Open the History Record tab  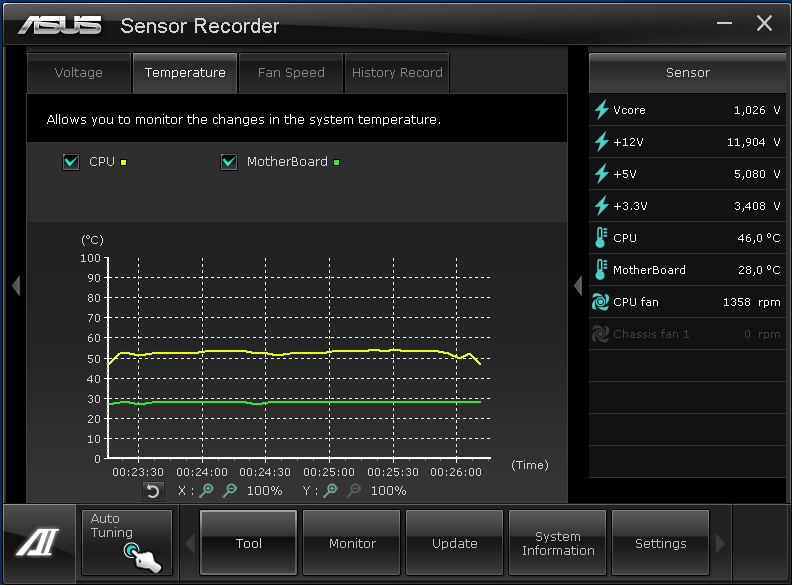point(397,73)
